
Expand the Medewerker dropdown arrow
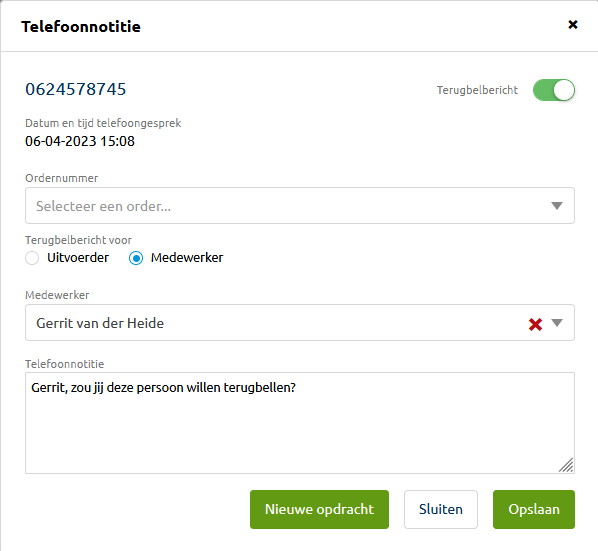click(x=557, y=323)
